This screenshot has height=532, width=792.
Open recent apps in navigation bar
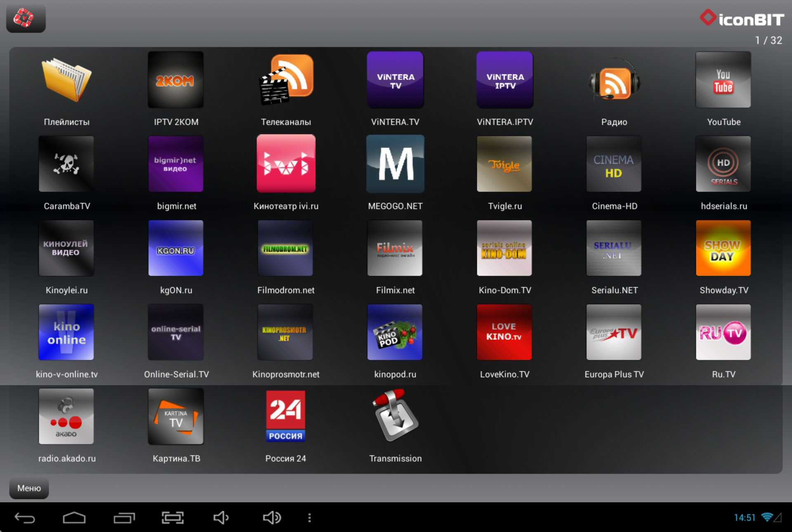tap(124, 518)
